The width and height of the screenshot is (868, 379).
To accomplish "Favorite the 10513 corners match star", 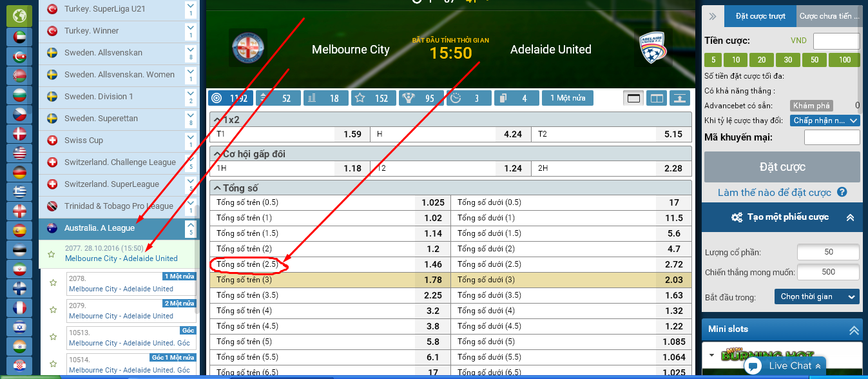I will pyautogui.click(x=53, y=336).
